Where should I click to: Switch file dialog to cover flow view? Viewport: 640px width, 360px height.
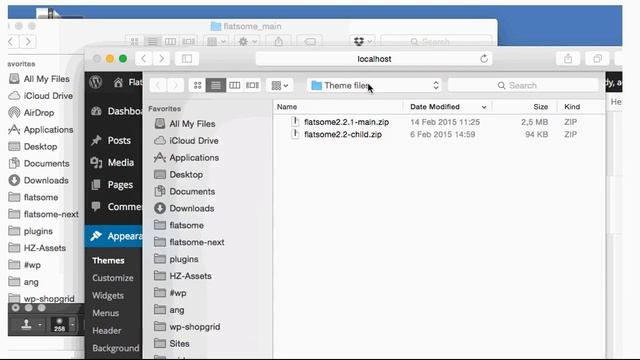click(x=252, y=85)
